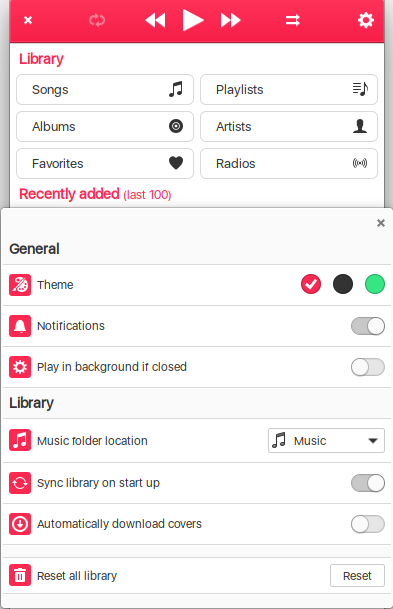Image resolution: width=393 pixels, height=609 pixels.
Task: Click the red music note icon beside folder location
Action: click(x=20, y=440)
